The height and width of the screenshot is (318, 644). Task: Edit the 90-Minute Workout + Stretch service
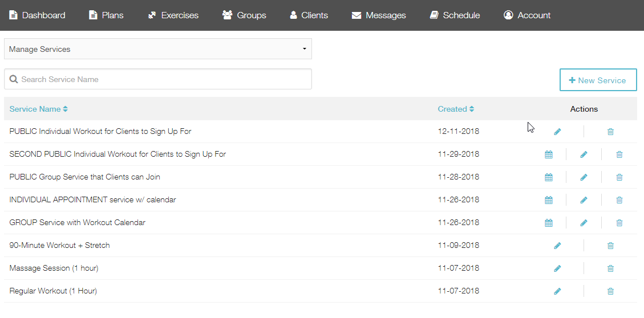[x=557, y=246]
